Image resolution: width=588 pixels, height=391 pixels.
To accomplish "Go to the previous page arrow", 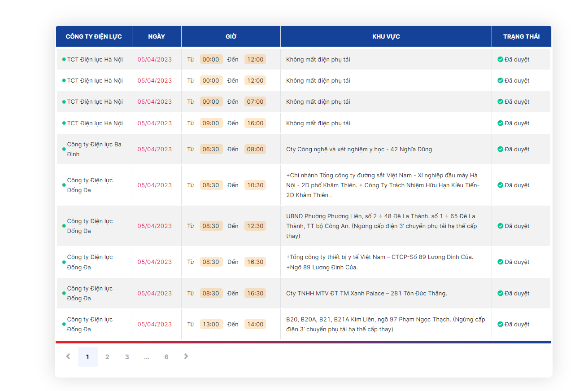I will 68,356.
